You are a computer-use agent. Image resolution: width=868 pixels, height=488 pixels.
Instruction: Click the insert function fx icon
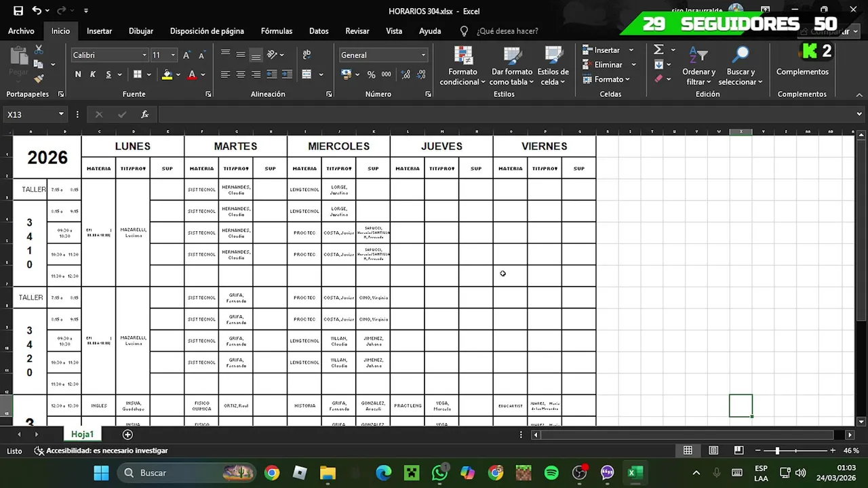tap(144, 115)
